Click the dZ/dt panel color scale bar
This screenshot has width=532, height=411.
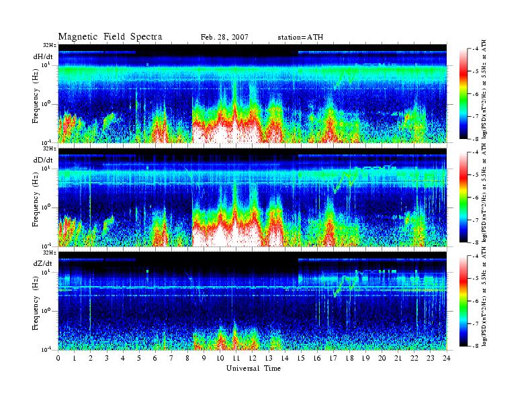(x=463, y=301)
